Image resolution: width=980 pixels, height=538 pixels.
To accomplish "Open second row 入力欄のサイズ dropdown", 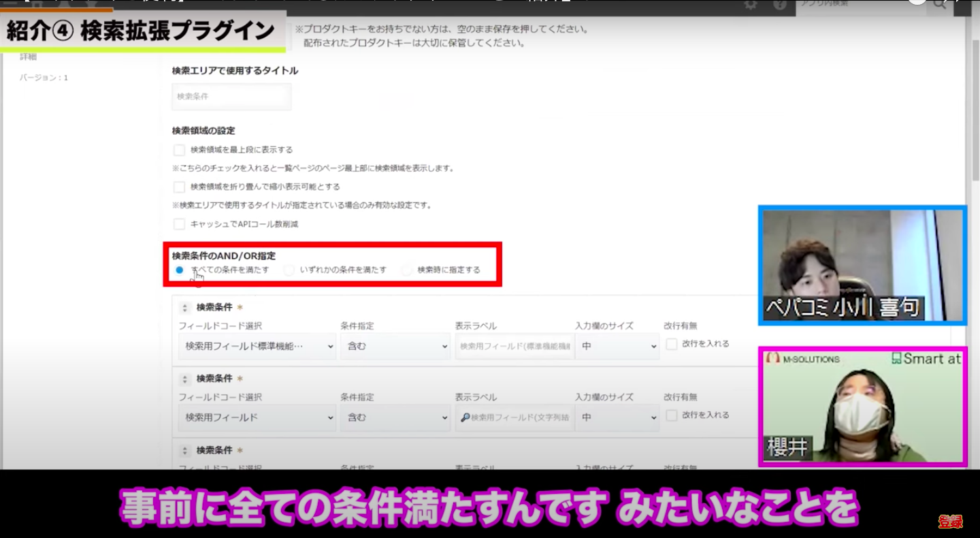I will coord(617,417).
